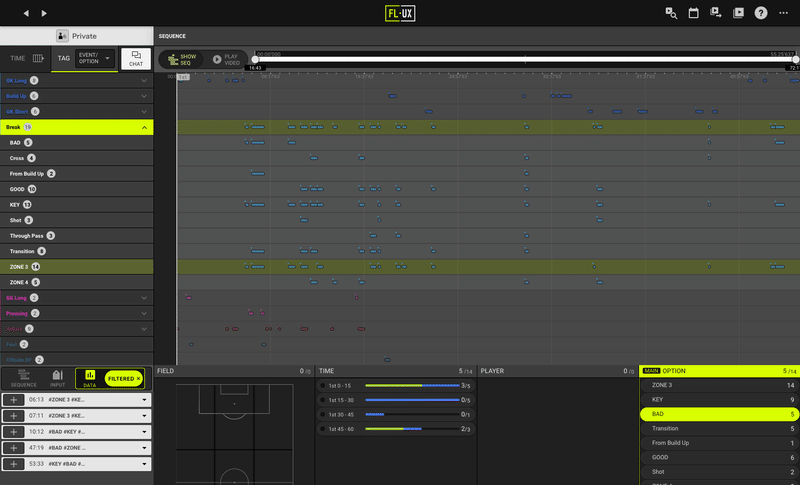Open the calendar icon

tap(693, 13)
